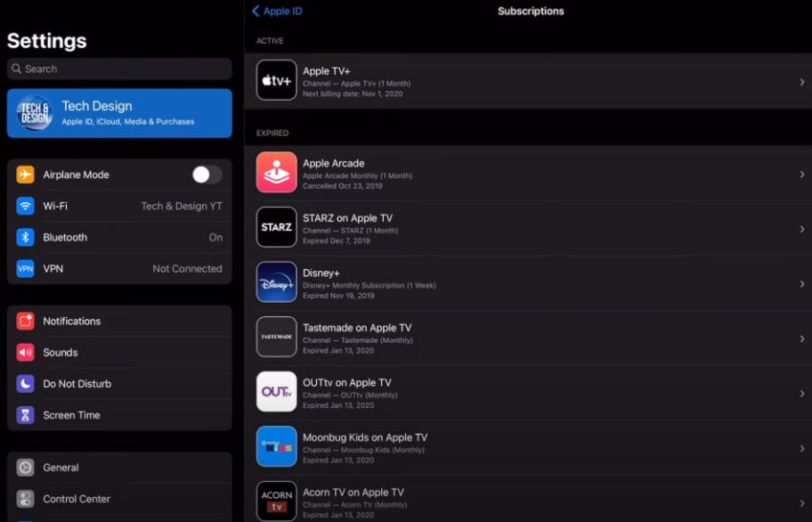Viewport: 812px width, 522px height.
Task: Select Sounds in the sidebar
Action: click(x=60, y=352)
